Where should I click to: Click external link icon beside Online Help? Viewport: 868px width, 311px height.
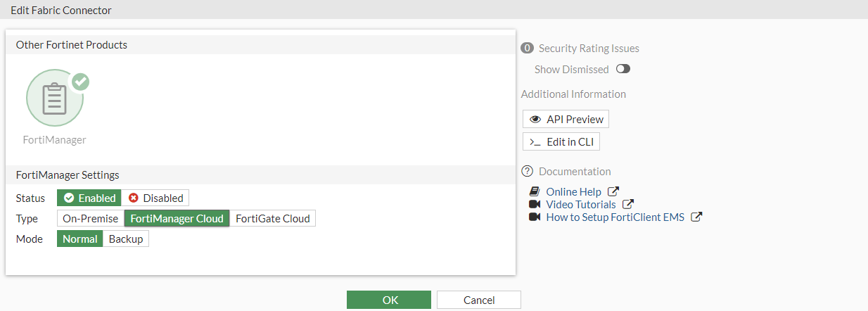coord(613,191)
